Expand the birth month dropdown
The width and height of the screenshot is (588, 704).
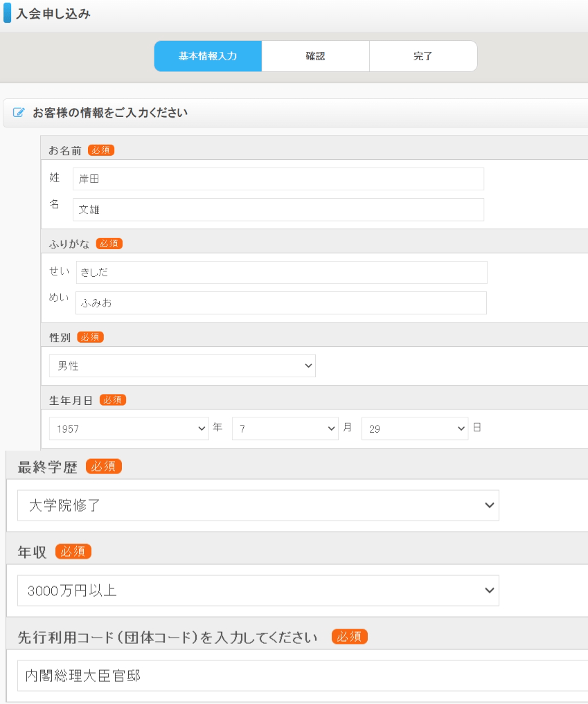pyautogui.click(x=285, y=428)
